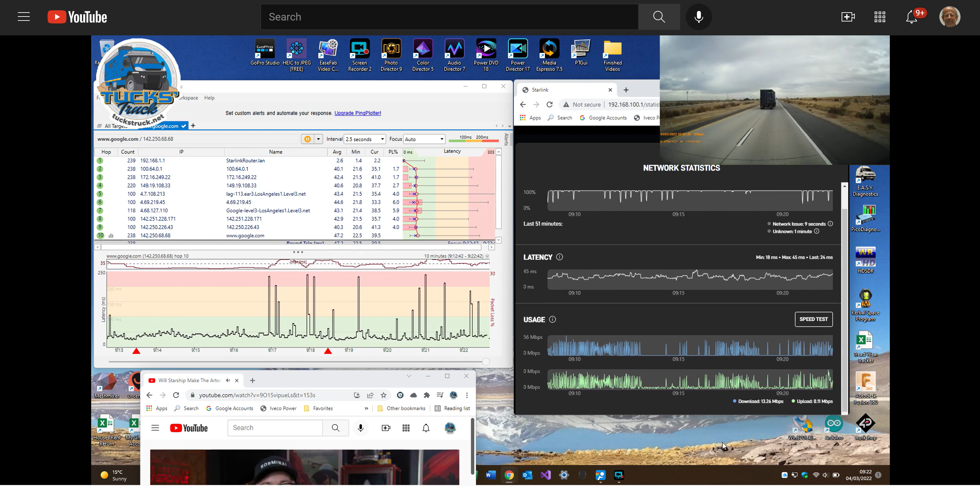Open Focus Auto dropdown

424,139
